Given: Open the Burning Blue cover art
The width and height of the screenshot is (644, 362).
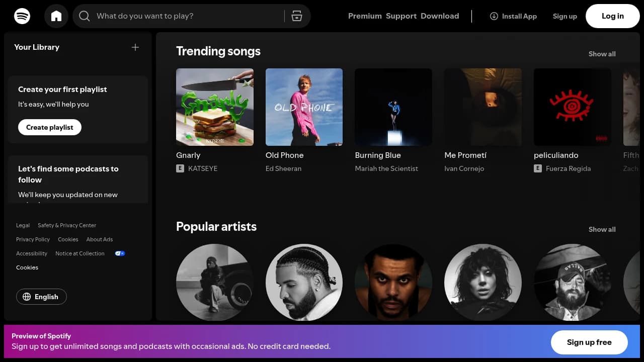Looking at the screenshot, I should click(x=393, y=107).
